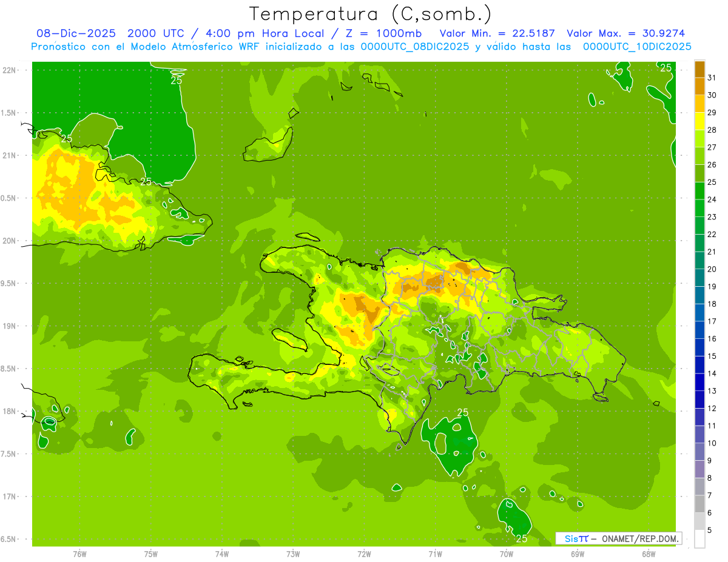Viewport: 728px width, 562px height.
Task: Click the '72W' longitude axis label
Action: pyautogui.click(x=365, y=554)
